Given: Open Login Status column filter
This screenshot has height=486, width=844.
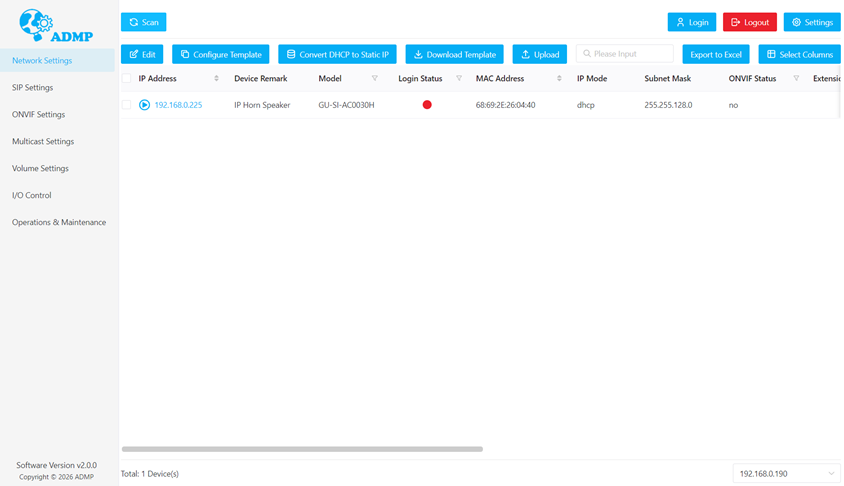Looking at the screenshot, I should tap(459, 79).
